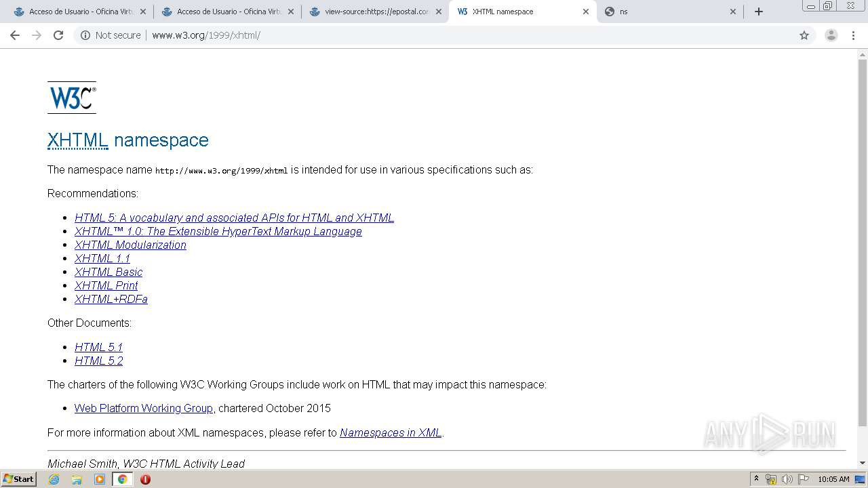Bookmark this page with the star icon
The width and height of the screenshot is (868, 488).
804,35
